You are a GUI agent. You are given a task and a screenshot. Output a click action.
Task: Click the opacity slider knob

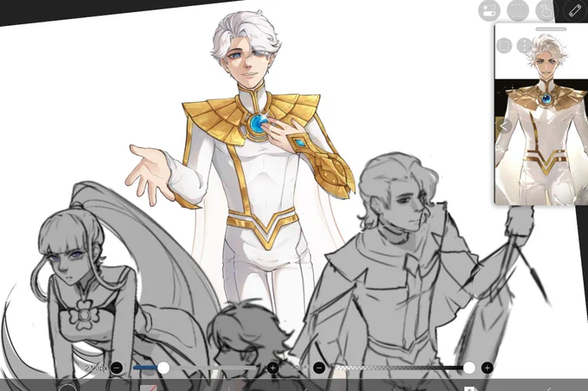click(x=470, y=368)
